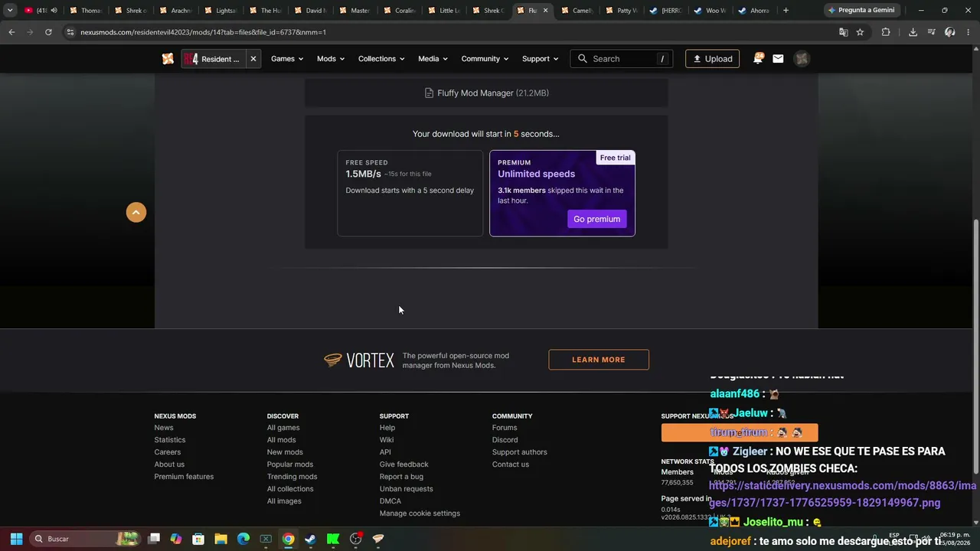
Task: Switch to the Patty browser tab
Action: tap(622, 11)
